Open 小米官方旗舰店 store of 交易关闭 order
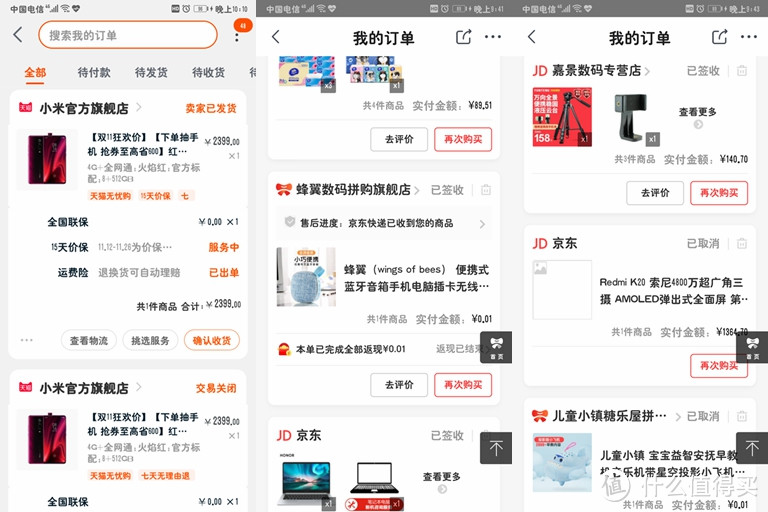Screen dimensions: 768x512 (84, 388)
